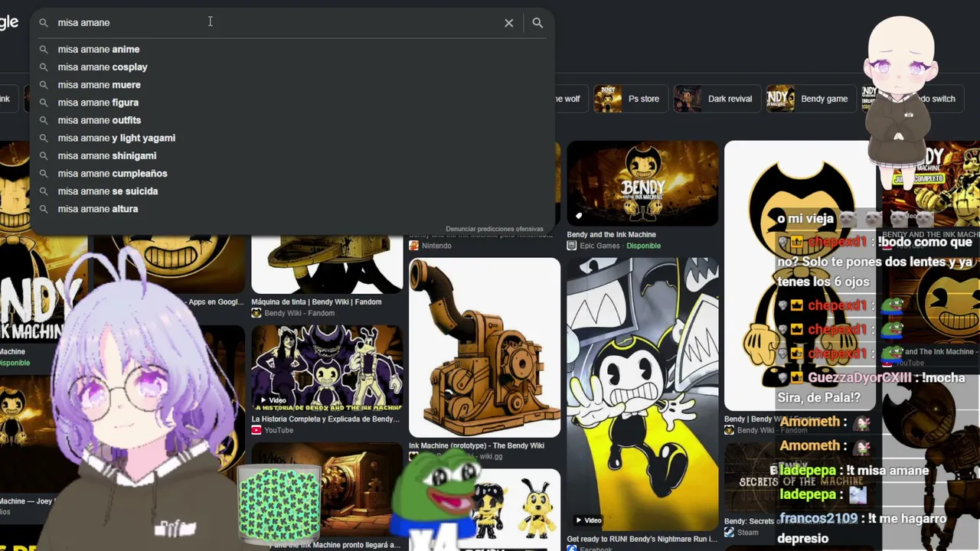Choose suggestion "misa amane outfits"

pos(291,120)
